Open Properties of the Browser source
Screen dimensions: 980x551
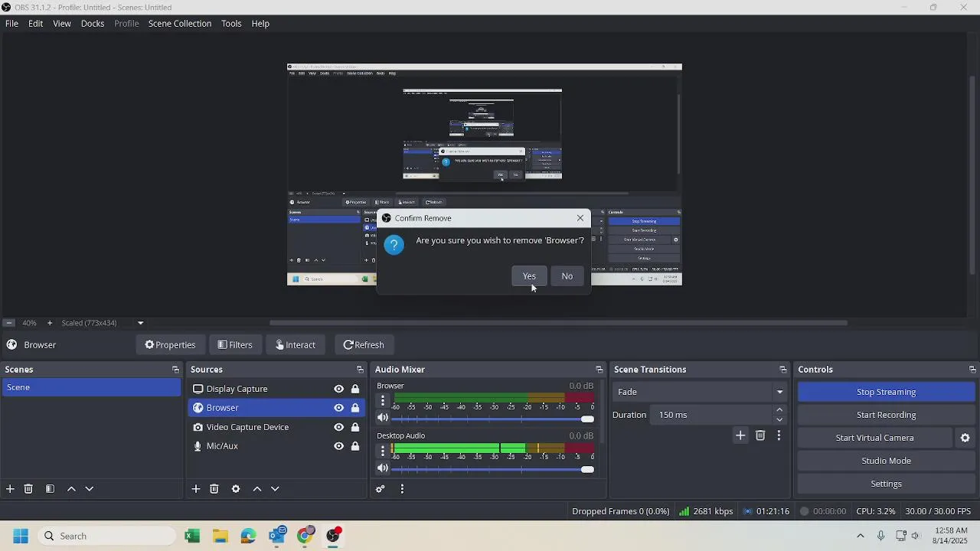click(170, 345)
